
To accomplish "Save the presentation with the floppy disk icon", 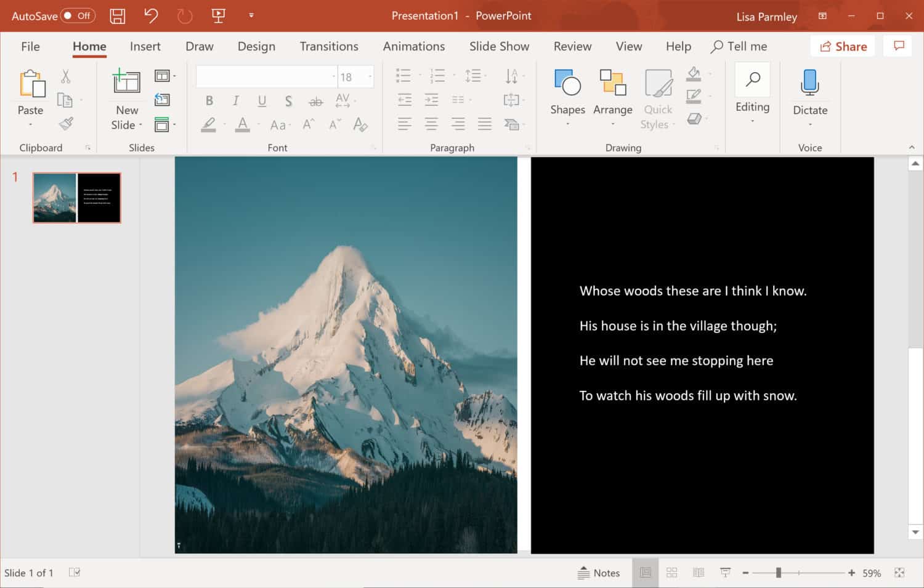I will 118,16.
